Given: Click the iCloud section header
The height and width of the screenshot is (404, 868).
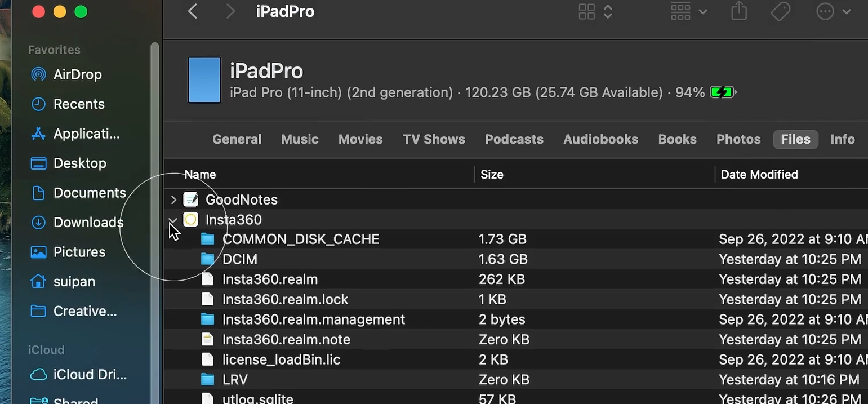Looking at the screenshot, I should [46, 350].
